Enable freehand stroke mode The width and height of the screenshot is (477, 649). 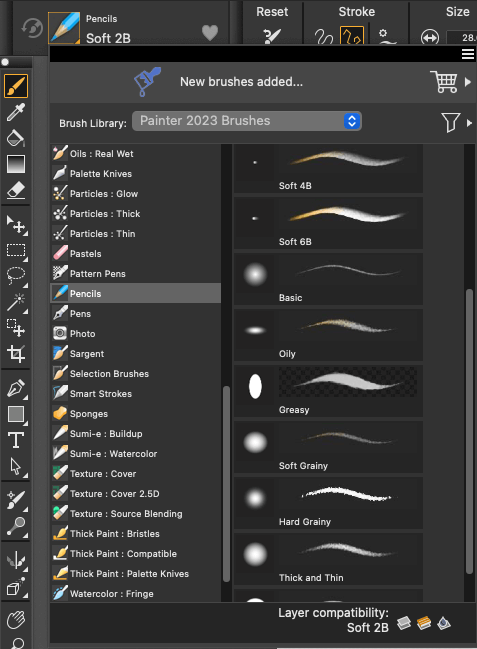coord(323,36)
